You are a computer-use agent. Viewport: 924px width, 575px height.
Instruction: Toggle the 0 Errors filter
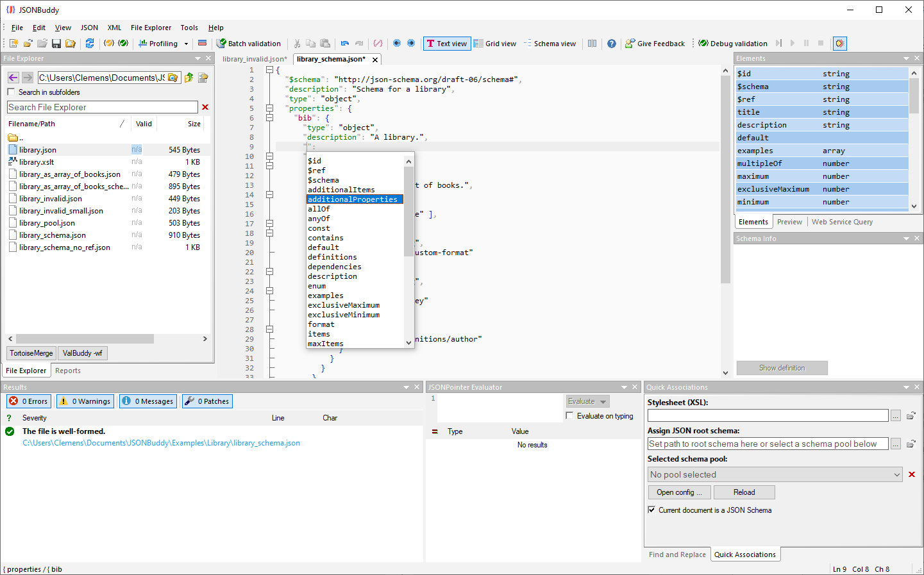coord(29,401)
